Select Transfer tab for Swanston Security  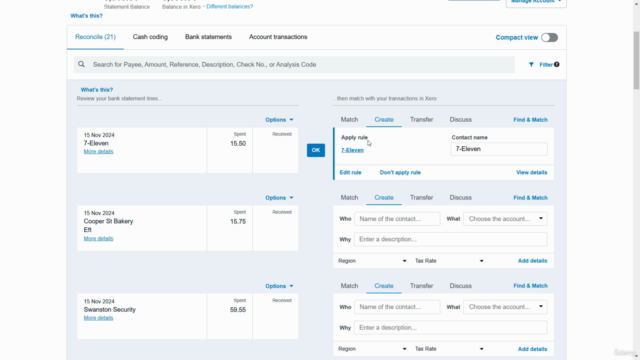pos(422,286)
